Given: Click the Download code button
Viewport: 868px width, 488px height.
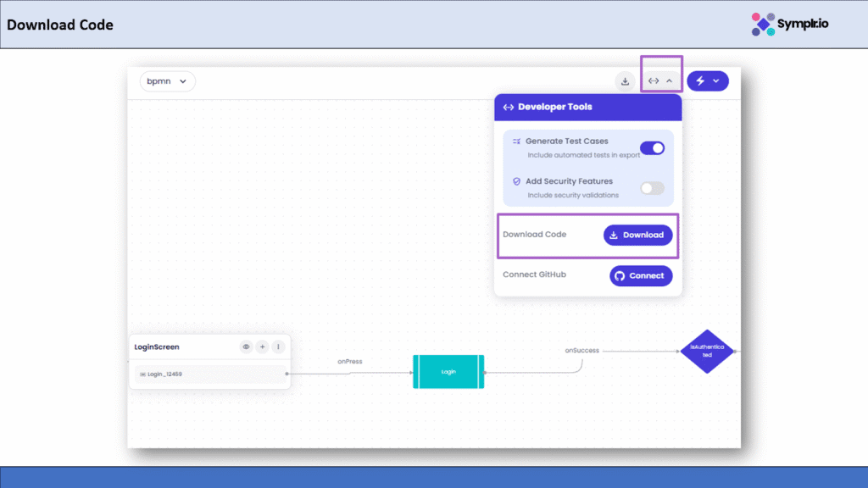Looking at the screenshot, I should coord(637,235).
